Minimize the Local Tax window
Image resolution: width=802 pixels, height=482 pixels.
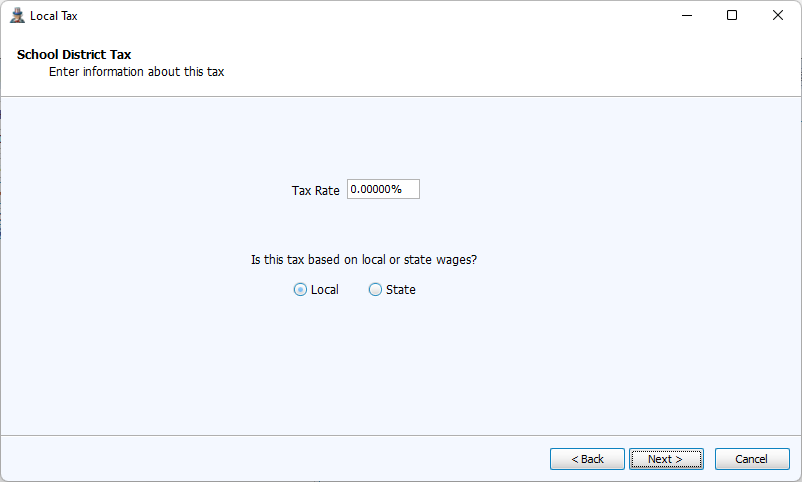coord(687,16)
